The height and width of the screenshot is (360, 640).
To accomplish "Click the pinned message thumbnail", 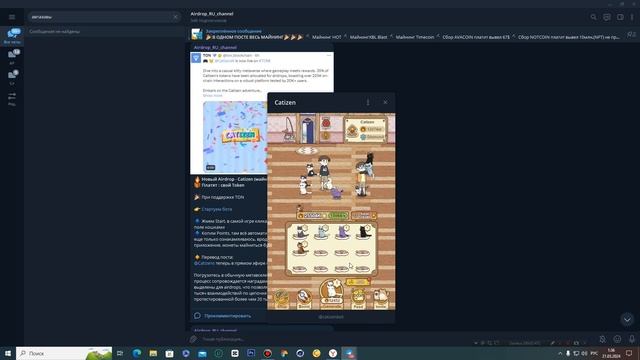I will [x=197, y=34].
